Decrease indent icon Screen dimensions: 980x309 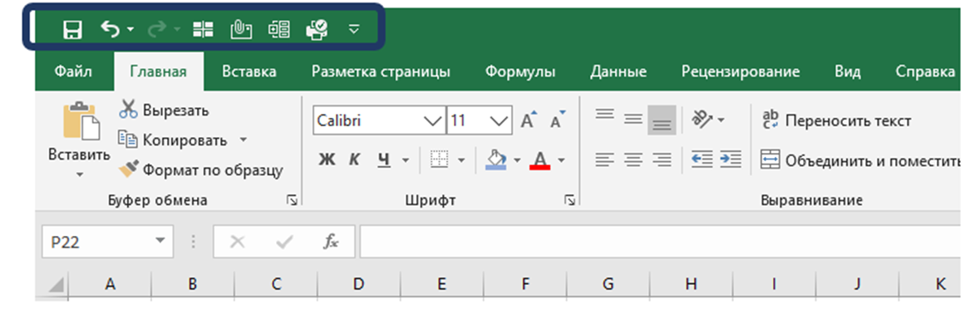[702, 159]
